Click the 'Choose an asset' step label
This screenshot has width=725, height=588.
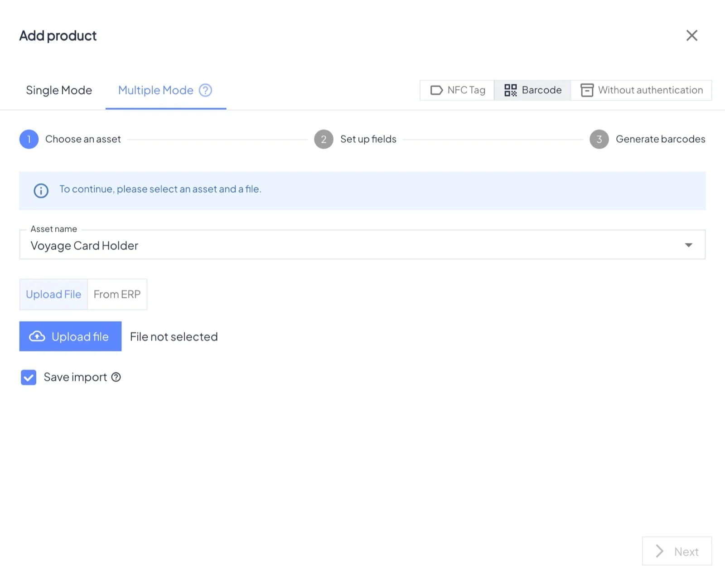pyautogui.click(x=83, y=139)
